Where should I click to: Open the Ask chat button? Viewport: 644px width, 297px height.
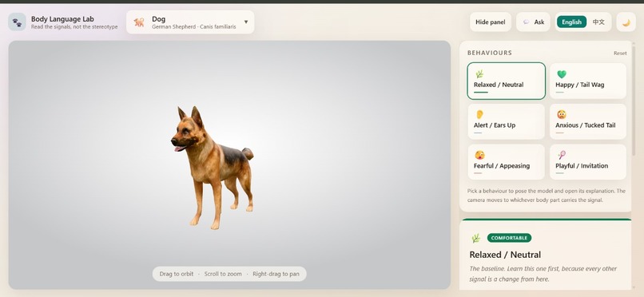(x=533, y=22)
